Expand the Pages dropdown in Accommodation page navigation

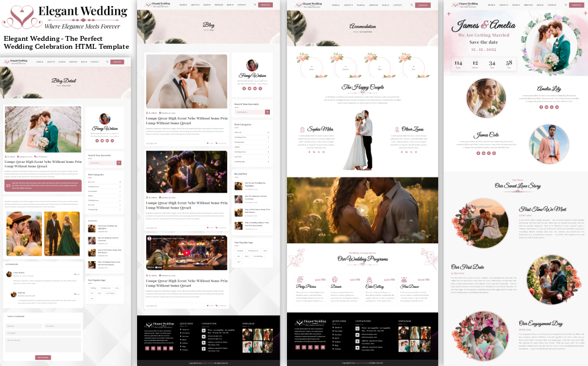point(361,4)
